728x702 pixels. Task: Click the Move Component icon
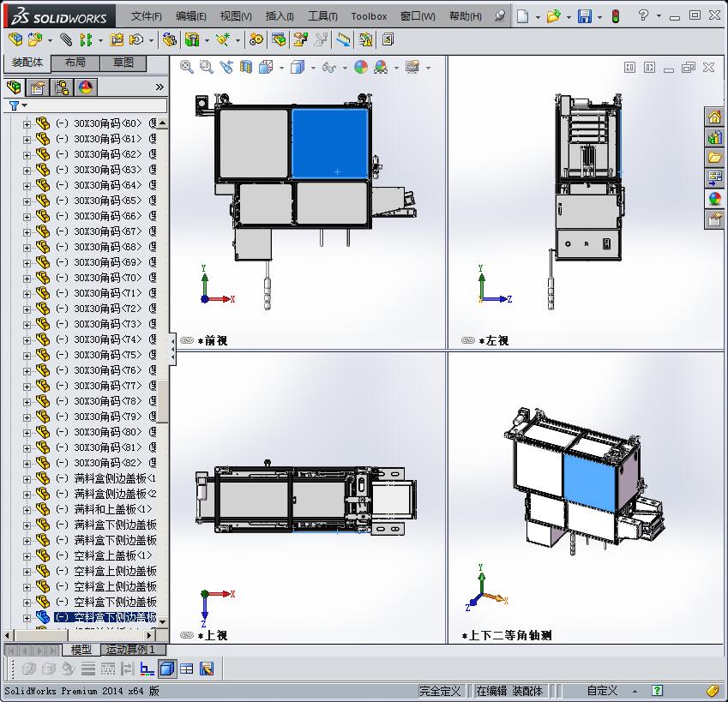point(136,40)
